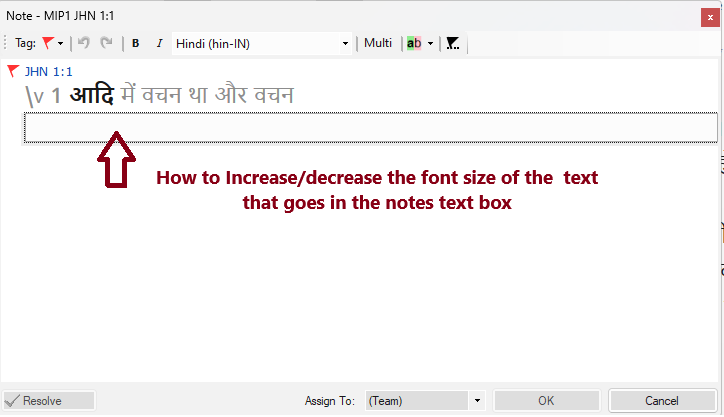Click the red flag beside JHN 1:1

13,71
